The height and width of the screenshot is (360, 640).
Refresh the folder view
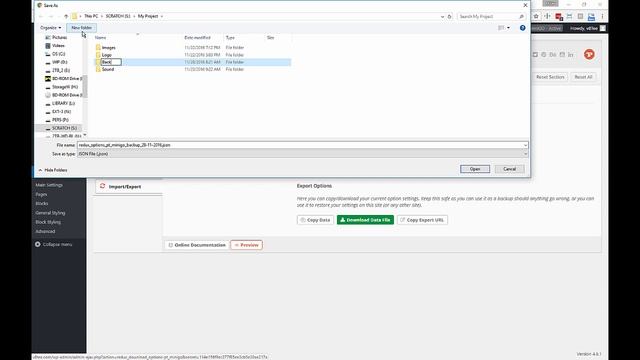coord(449,17)
